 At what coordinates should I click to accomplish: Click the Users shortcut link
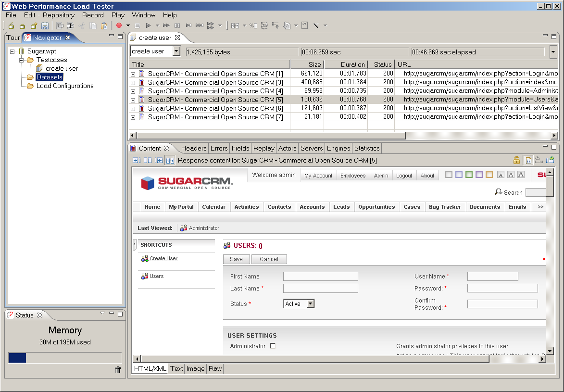click(x=156, y=276)
